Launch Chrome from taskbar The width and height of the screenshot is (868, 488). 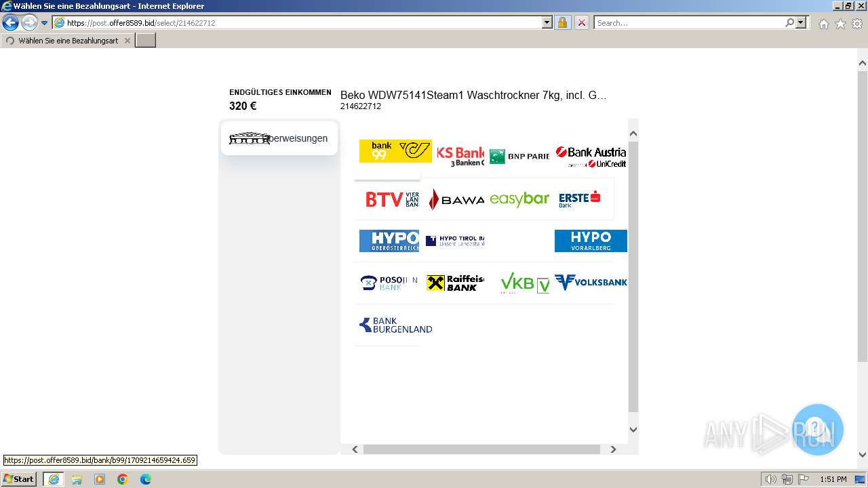click(x=123, y=479)
